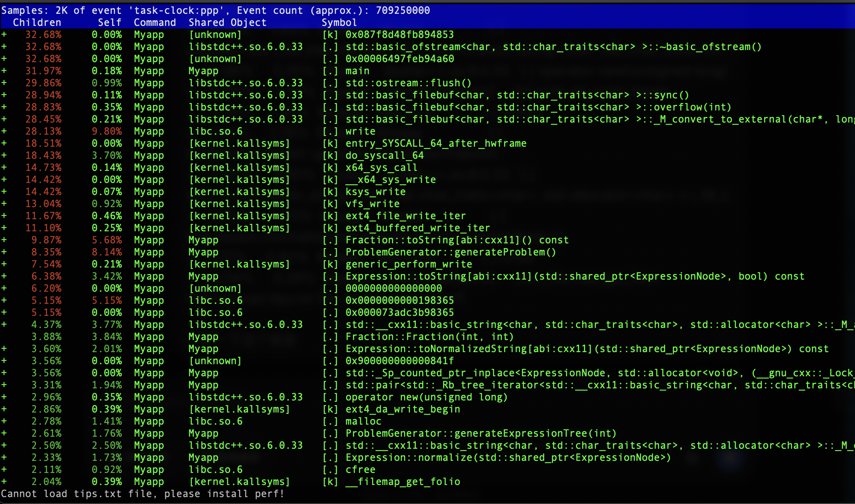855x504 pixels.
Task: Expand the malloc row's plus marker
Action: [4, 421]
